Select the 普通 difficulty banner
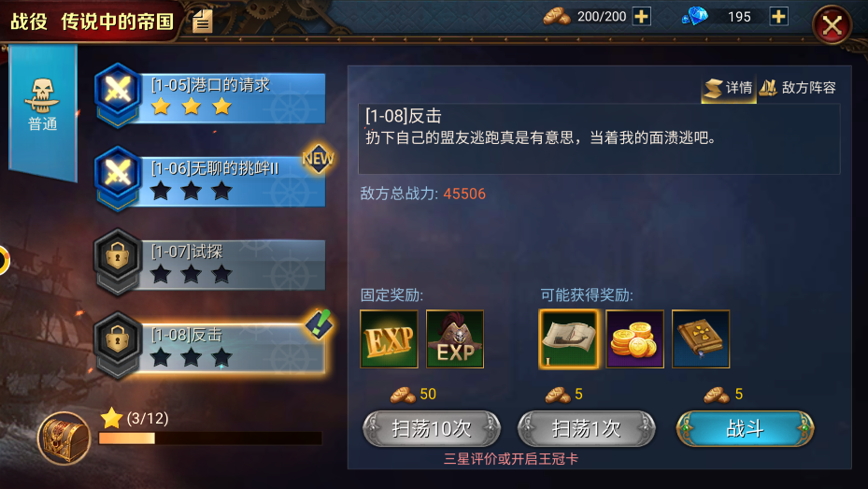Screen dimensions: 868x489 [x=43, y=112]
